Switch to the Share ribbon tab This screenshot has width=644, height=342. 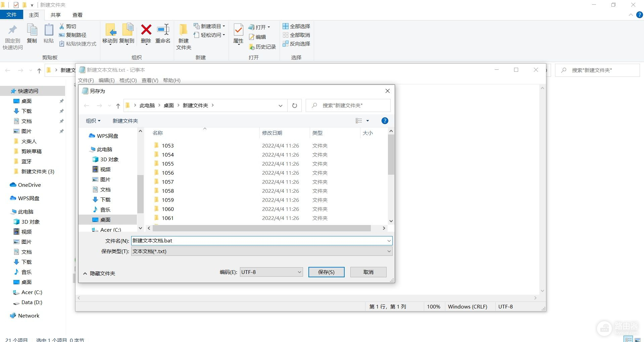(55, 15)
